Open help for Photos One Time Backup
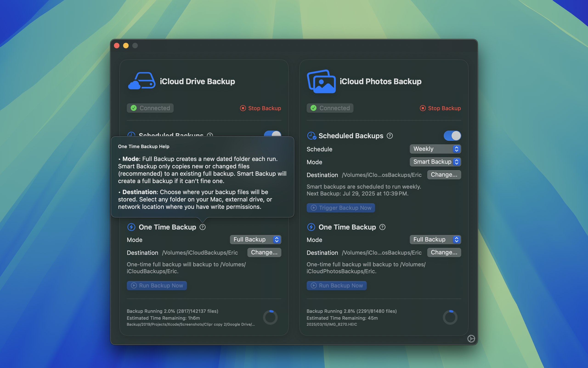This screenshot has height=368, width=588. [x=382, y=227]
